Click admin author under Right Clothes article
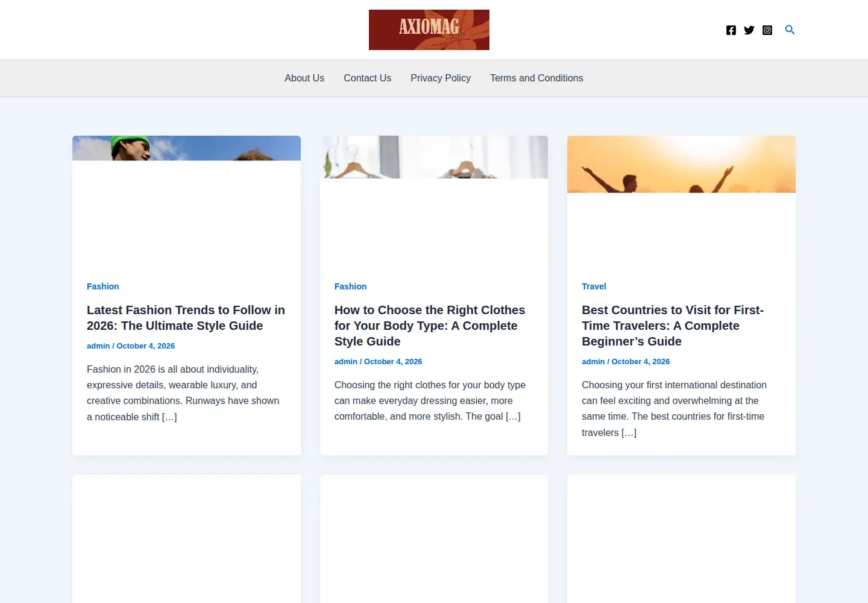The width and height of the screenshot is (868, 603). 346,362
